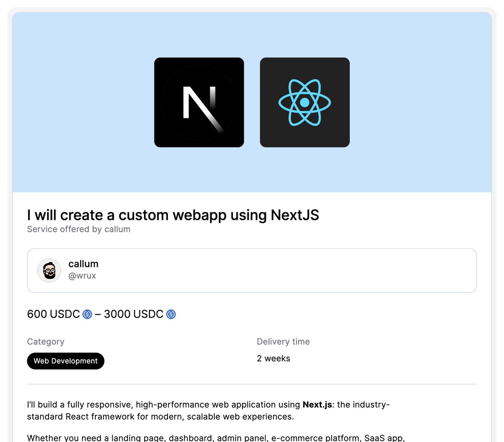Click the 3000 USDC maximum price
Image resolution: width=504 pixels, height=442 pixels.
pos(134,314)
